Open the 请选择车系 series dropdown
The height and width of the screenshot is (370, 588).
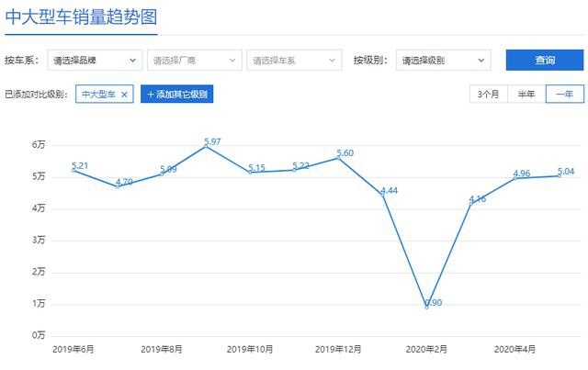(294, 60)
